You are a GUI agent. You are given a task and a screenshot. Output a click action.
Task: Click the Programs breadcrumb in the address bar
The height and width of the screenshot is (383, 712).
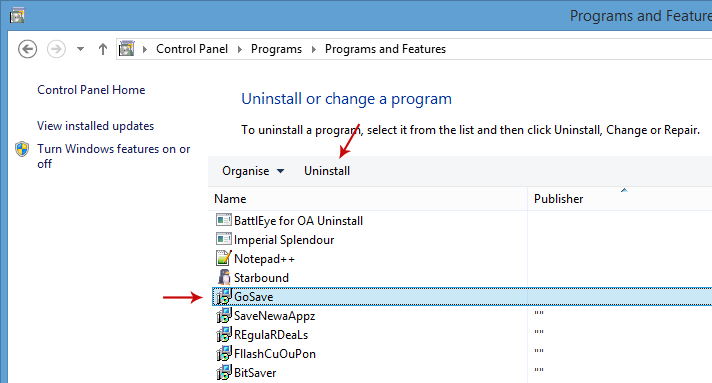[276, 49]
